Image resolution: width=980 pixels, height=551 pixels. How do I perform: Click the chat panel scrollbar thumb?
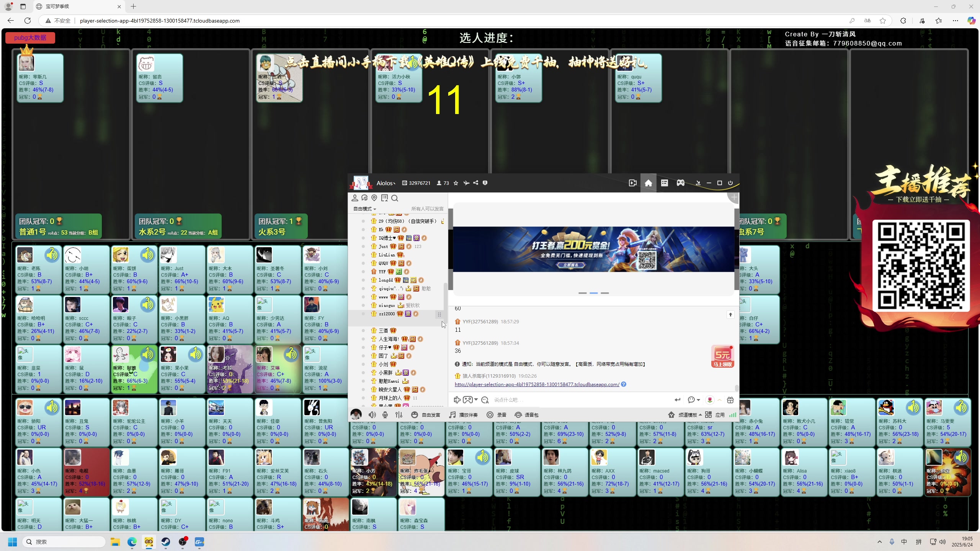(x=736, y=388)
